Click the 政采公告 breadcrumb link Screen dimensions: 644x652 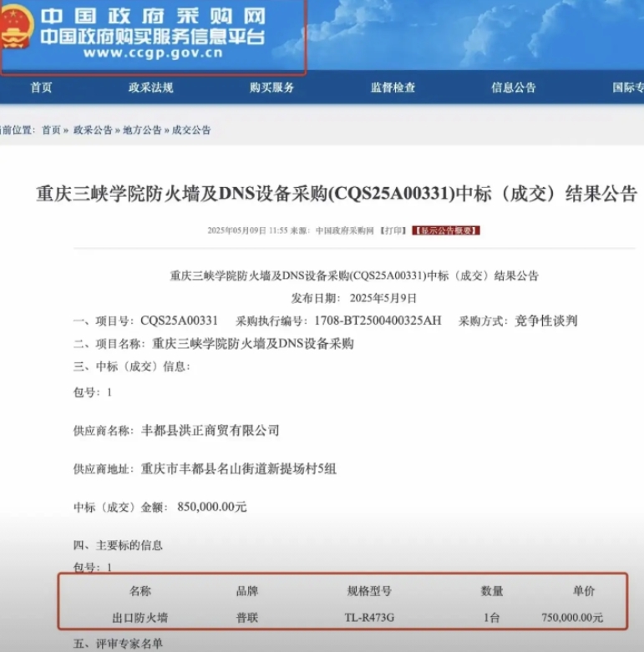click(x=93, y=130)
